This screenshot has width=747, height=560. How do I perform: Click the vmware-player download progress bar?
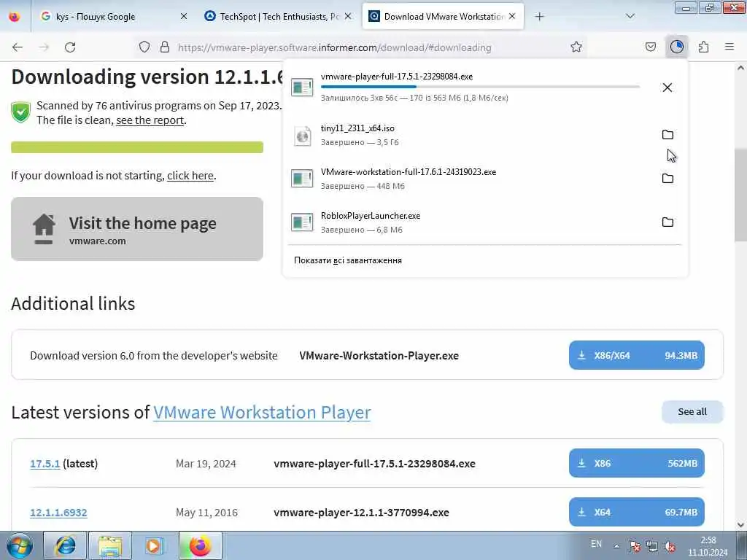pyautogui.click(x=480, y=87)
